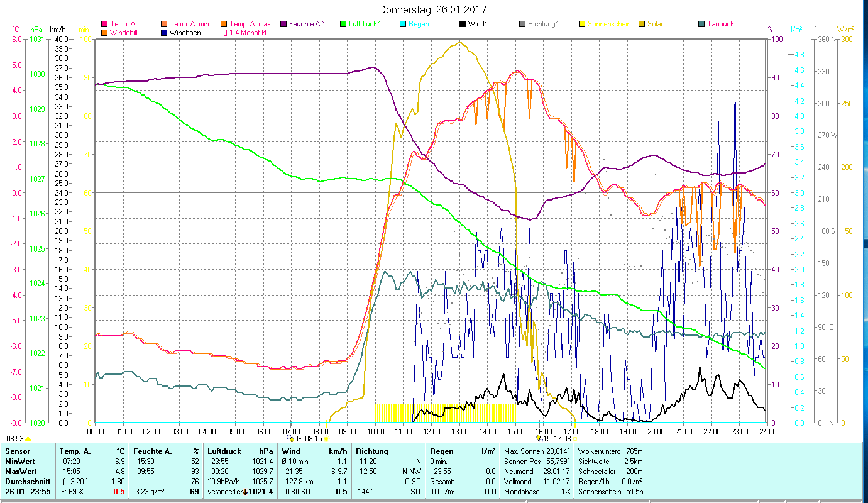Viewport: 868px width, 503px height.
Task: Select the "°C" axis unit above the chart
Action: click(x=16, y=30)
